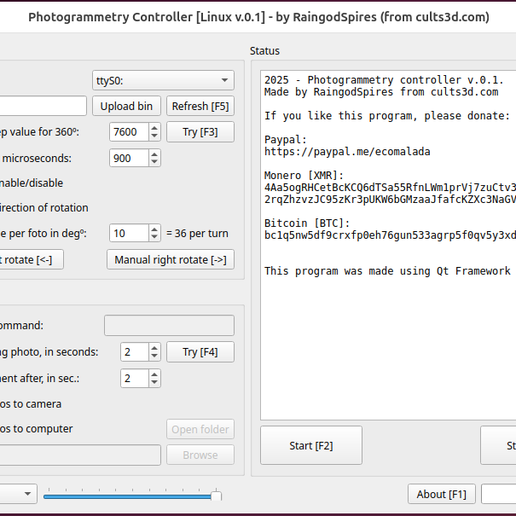
Task: Click the 900 microseconds field
Action: click(129, 158)
